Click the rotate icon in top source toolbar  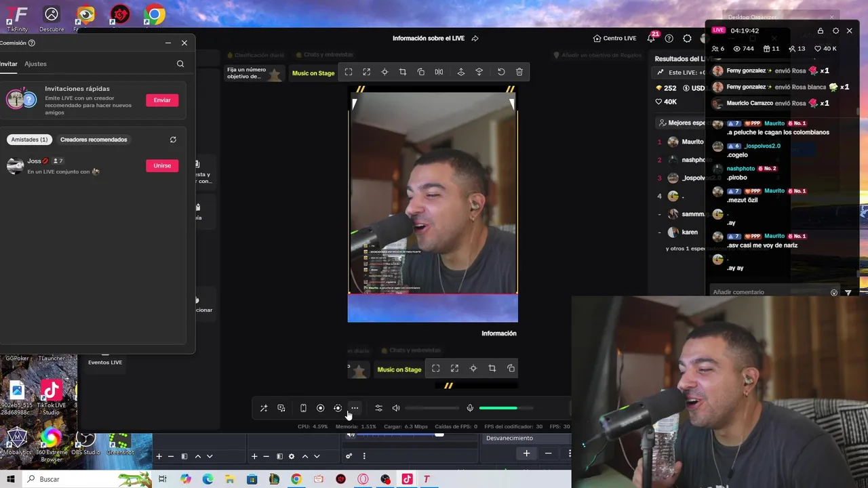(x=421, y=72)
